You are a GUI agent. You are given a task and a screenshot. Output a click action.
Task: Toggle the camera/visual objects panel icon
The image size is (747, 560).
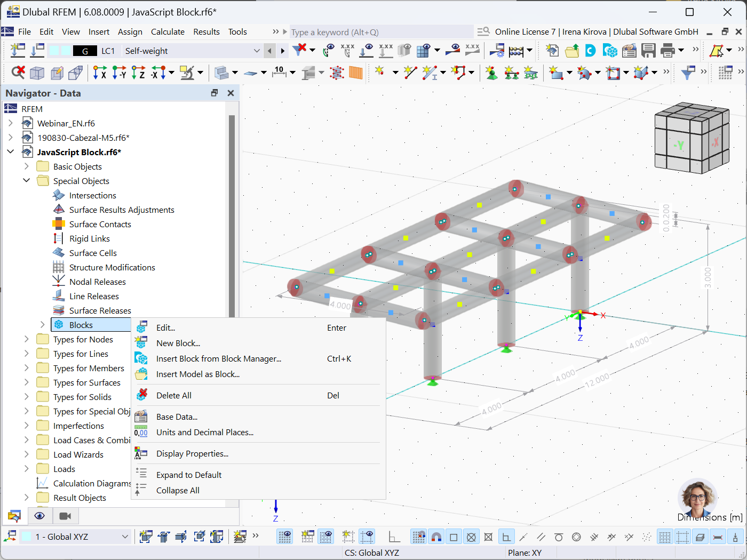(65, 516)
